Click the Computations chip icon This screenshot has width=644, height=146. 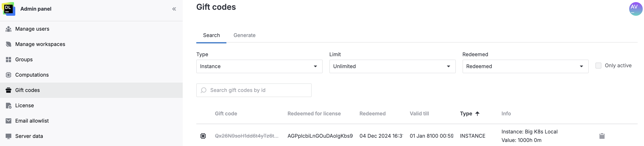pos(8,75)
